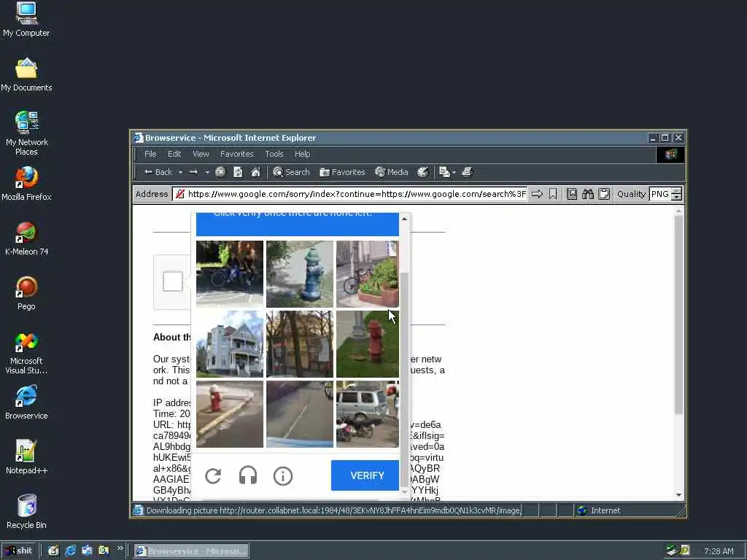This screenshot has height=560, width=747.
Task: Select the trees and yellow house tile
Action: point(300,344)
